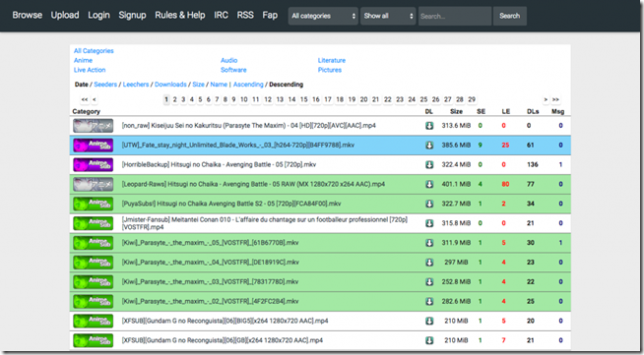The width and height of the screenshot is (644, 355).
Task: Open the All categories dropdown
Action: coord(323,16)
